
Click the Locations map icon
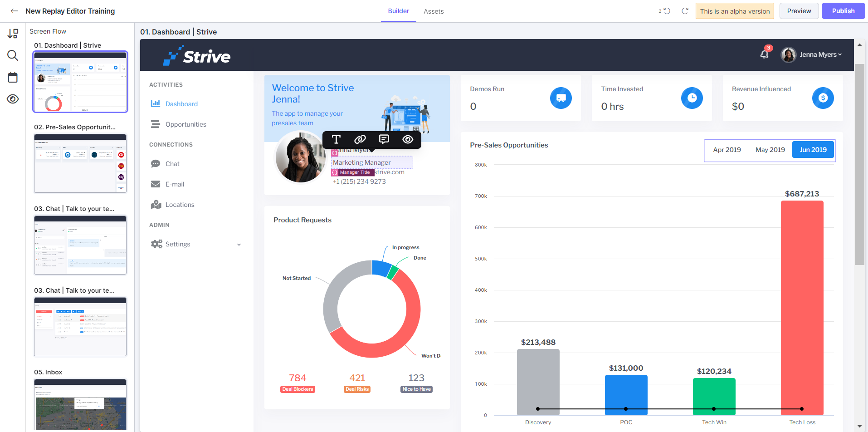pyautogui.click(x=156, y=204)
